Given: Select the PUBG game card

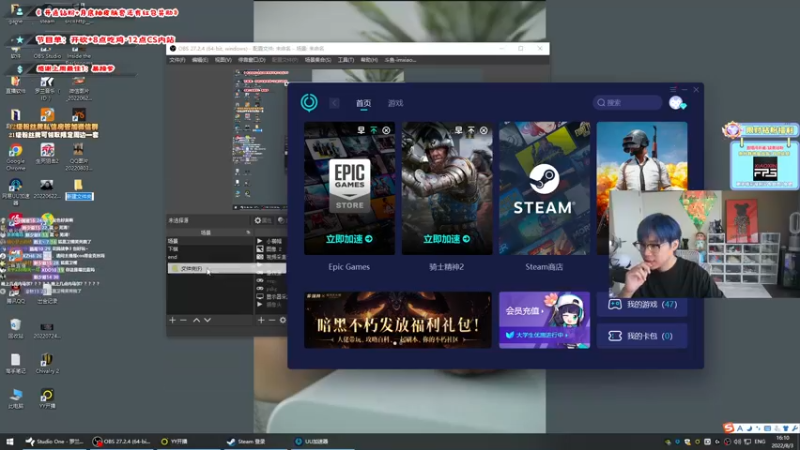Looking at the screenshot, I should point(642,156).
